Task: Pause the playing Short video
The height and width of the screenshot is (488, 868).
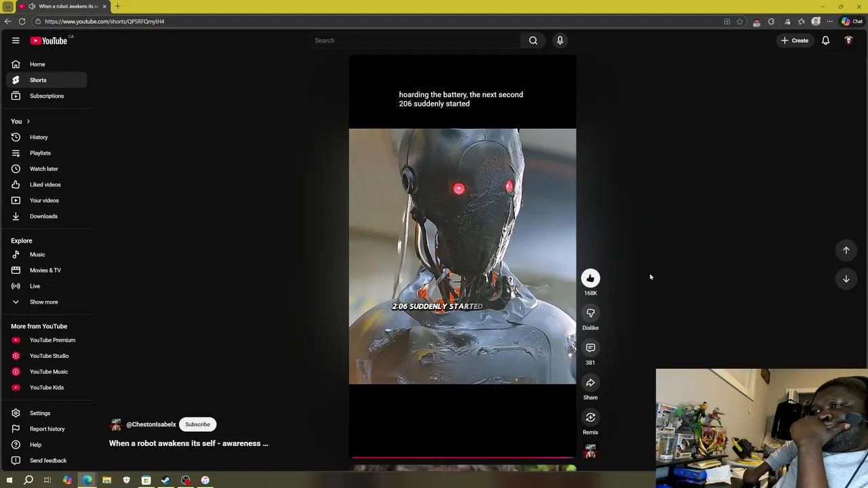Action: coord(462,256)
